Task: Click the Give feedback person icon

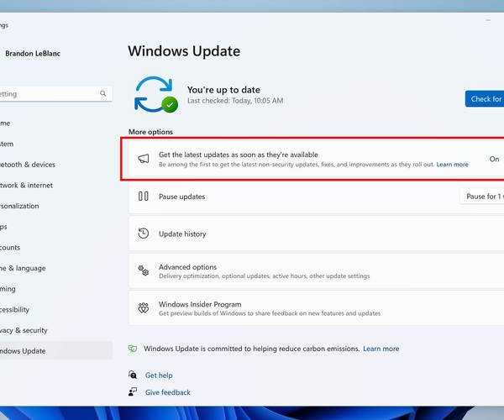Action: pos(133,391)
